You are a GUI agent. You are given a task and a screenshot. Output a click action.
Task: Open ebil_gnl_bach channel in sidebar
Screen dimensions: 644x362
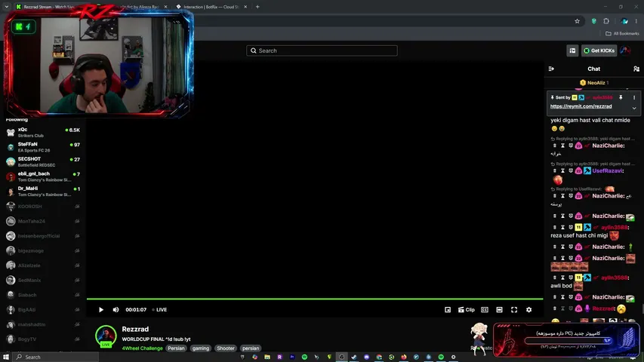[43, 176]
